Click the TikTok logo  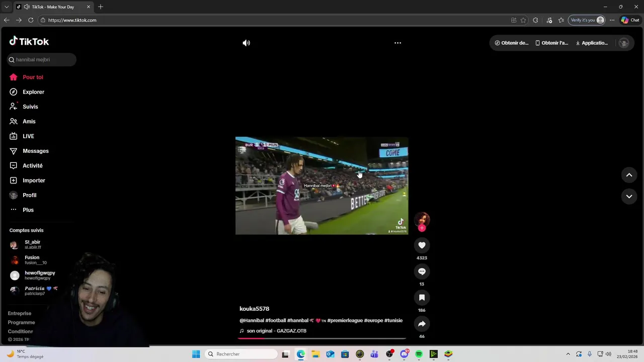click(29, 41)
